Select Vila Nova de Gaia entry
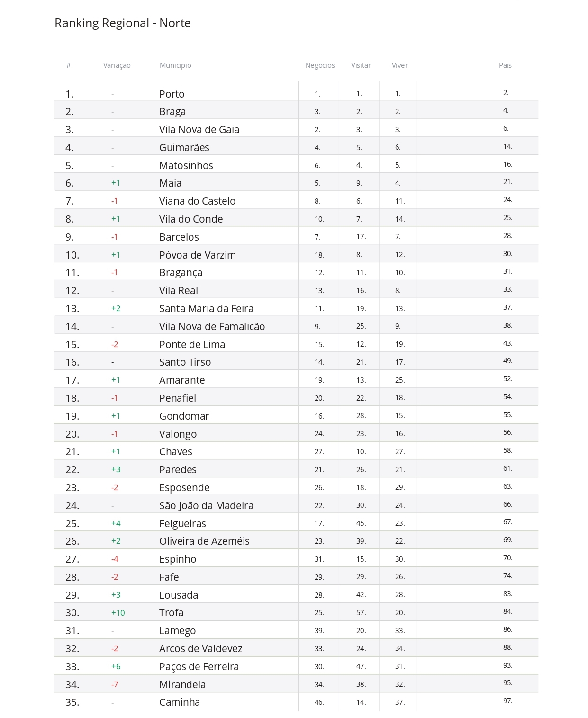Screen dimensions: 588x718 pyautogui.click(x=199, y=129)
